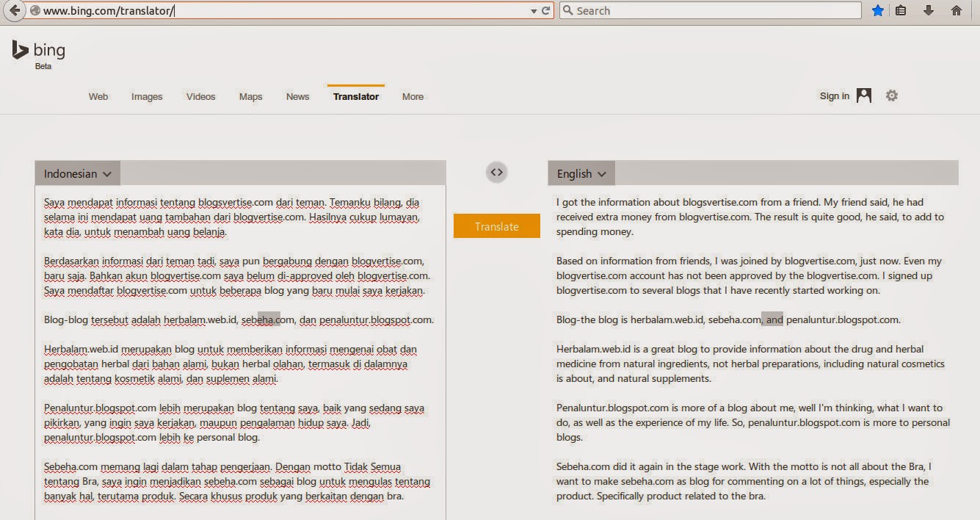The width and height of the screenshot is (980, 520).
Task: Open the News tab
Action: tap(297, 96)
